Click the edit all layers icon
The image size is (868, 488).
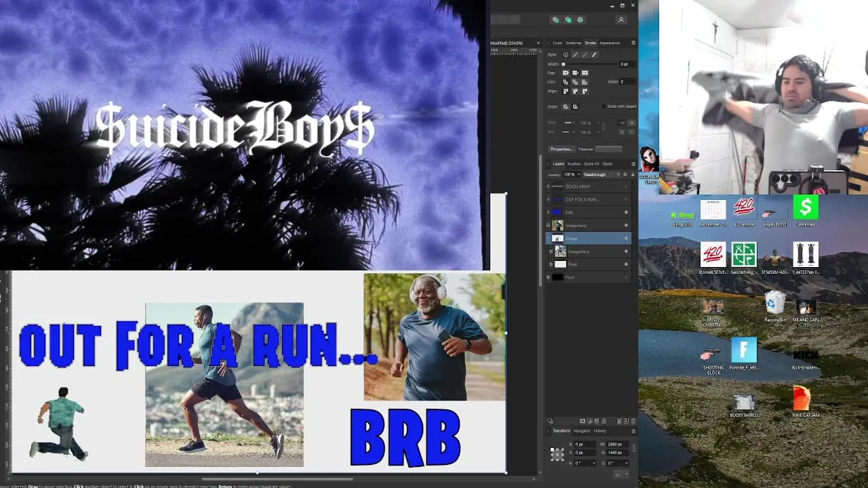coord(551,421)
